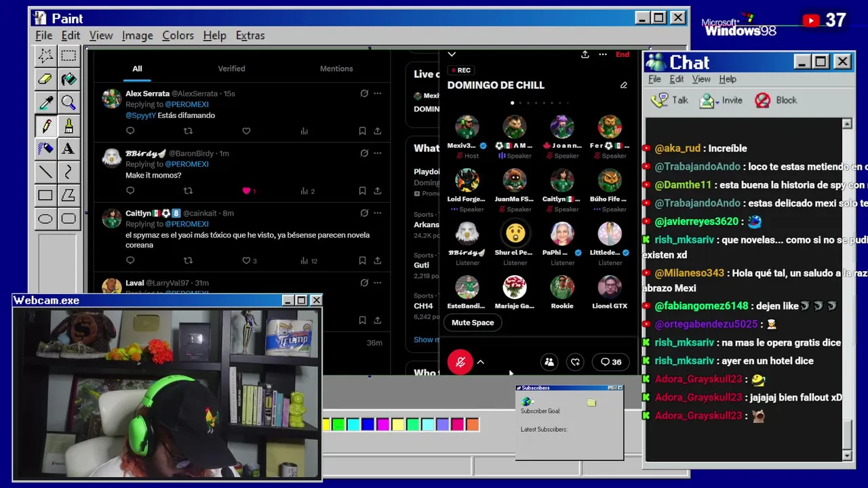Like Caitlyn's tweet showing 3 likes

pos(246,260)
